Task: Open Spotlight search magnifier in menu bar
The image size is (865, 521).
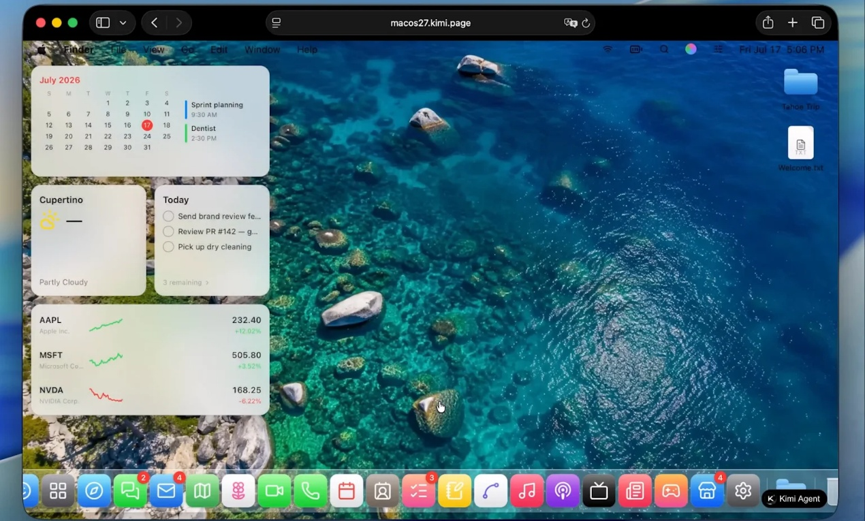Action: tap(664, 49)
